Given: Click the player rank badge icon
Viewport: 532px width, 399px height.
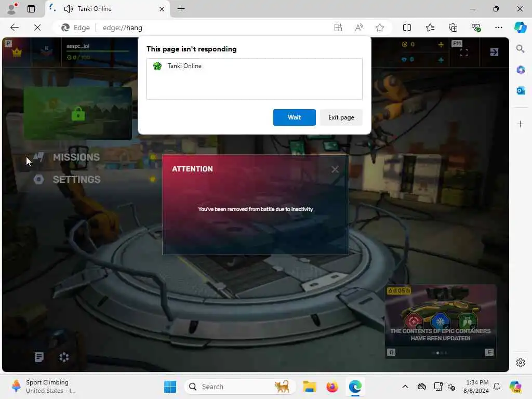Looking at the screenshot, I should pyautogui.click(x=46, y=51).
